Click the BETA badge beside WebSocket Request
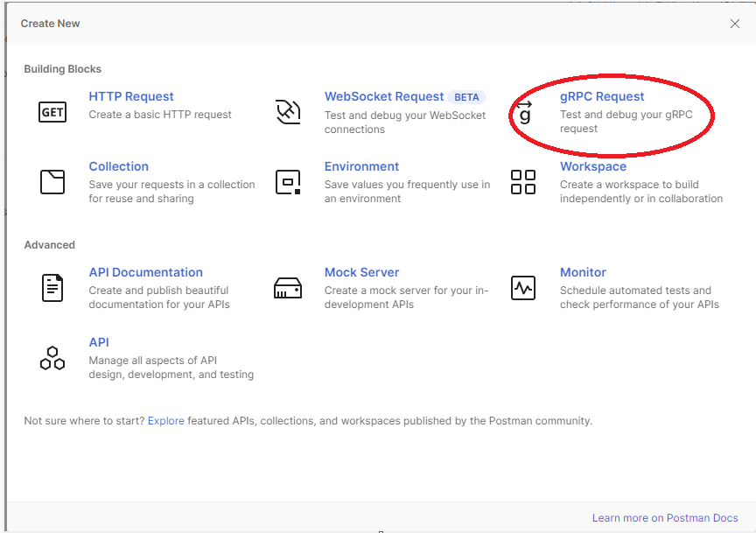This screenshot has height=533, width=756. point(466,97)
